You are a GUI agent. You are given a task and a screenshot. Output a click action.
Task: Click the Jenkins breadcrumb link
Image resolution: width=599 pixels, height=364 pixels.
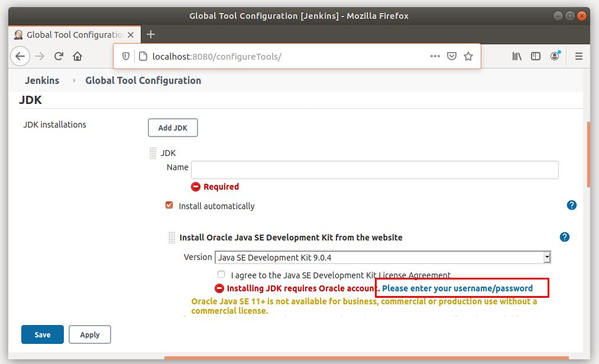coord(42,80)
